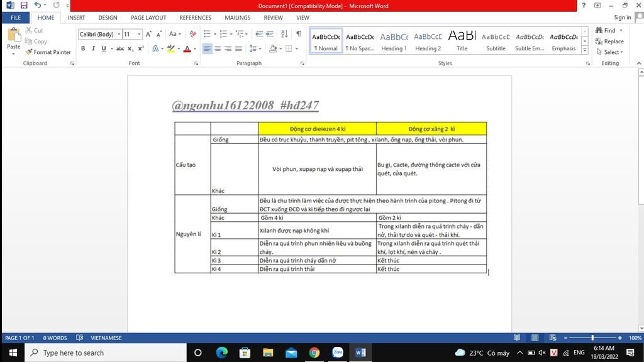Toggle Print Layout view
This screenshot has width=644, height=362.
(x=535, y=337)
